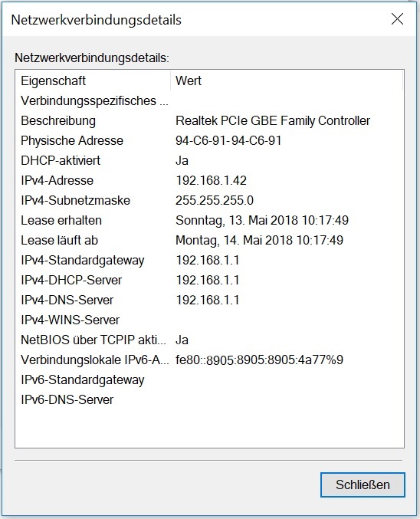This screenshot has width=420, height=519.
Task: Select the IPv4-Adresse row
Action: point(209,180)
